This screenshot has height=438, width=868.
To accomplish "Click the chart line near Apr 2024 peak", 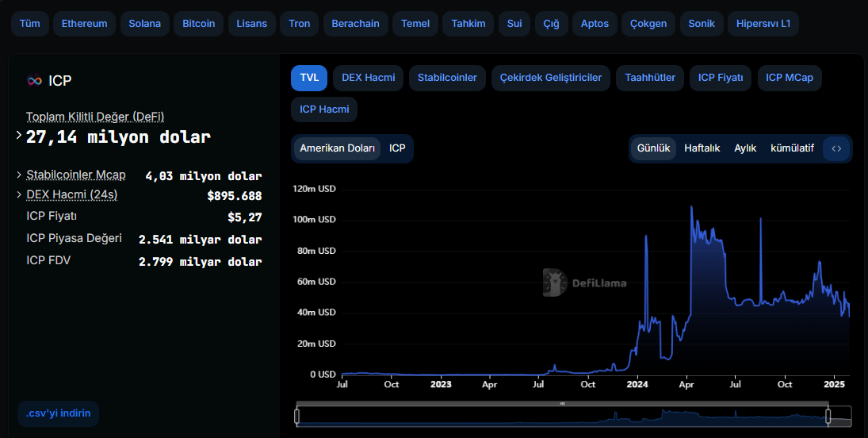I will (x=691, y=207).
